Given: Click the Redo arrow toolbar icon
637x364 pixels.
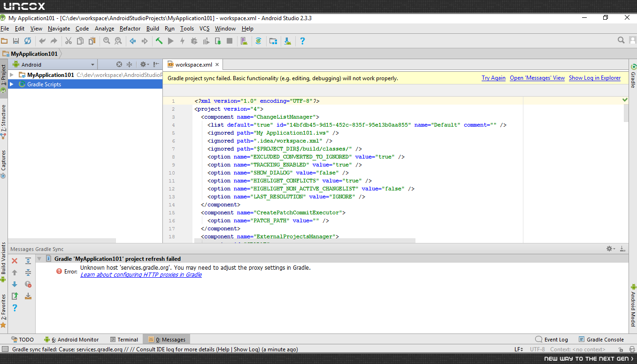Looking at the screenshot, I should (54, 41).
